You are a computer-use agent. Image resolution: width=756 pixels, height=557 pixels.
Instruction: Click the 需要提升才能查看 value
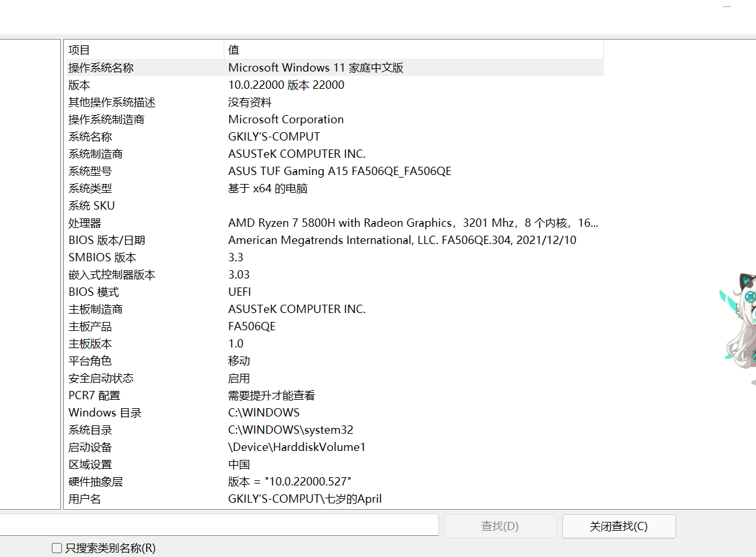(x=272, y=395)
